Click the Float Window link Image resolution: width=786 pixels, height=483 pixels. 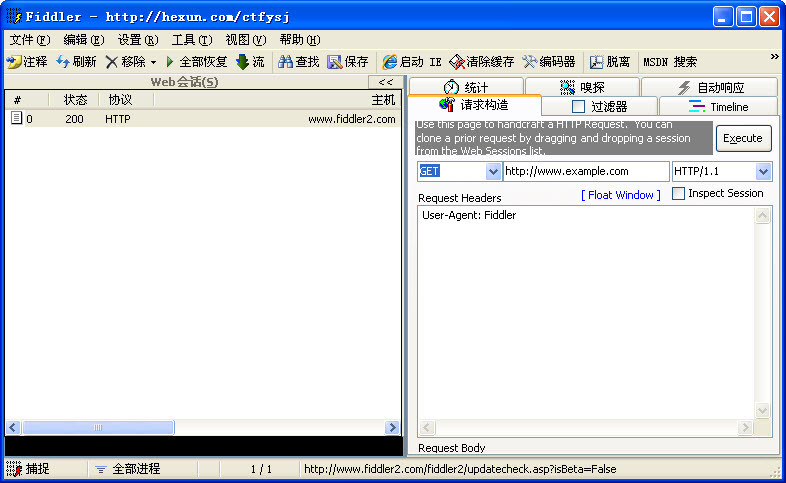[621, 195]
